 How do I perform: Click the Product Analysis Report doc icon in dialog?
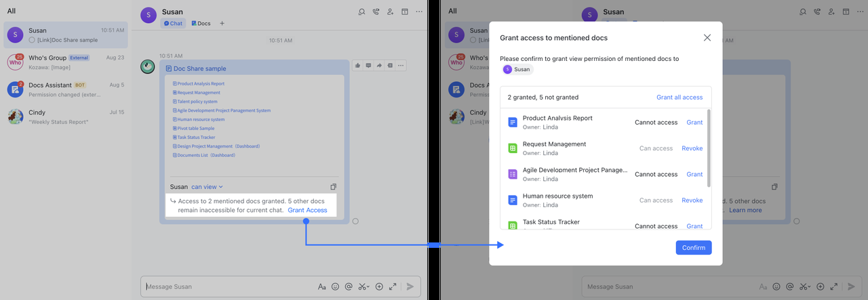click(513, 123)
